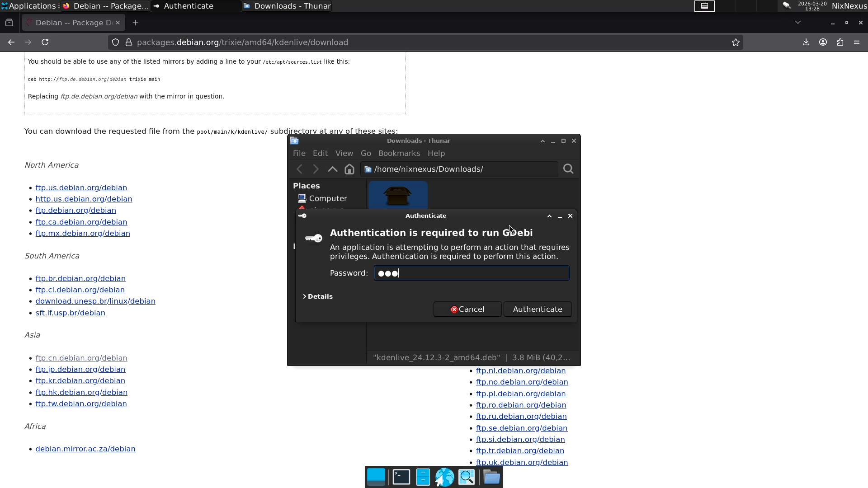Click the Thunar home folder icon
Viewport: 868px width, 488px height.
click(349, 169)
